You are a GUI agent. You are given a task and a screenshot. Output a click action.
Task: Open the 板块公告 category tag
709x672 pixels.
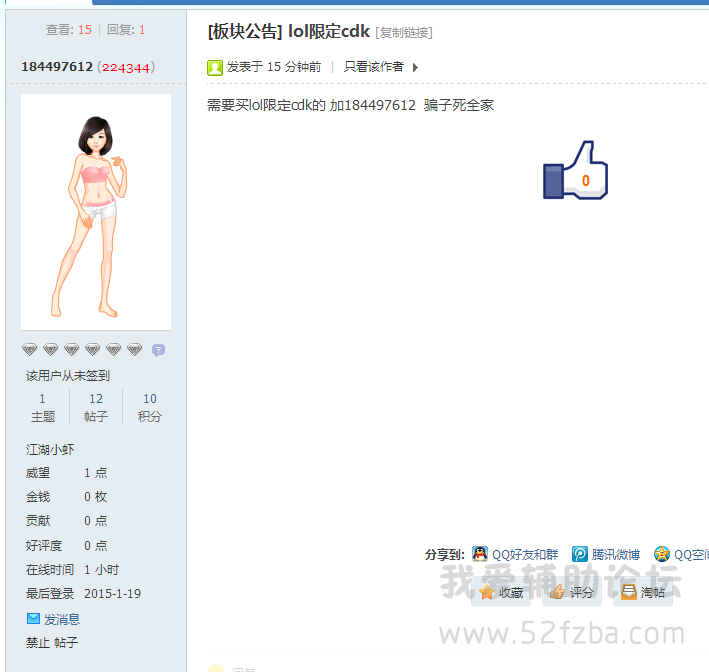pos(244,32)
